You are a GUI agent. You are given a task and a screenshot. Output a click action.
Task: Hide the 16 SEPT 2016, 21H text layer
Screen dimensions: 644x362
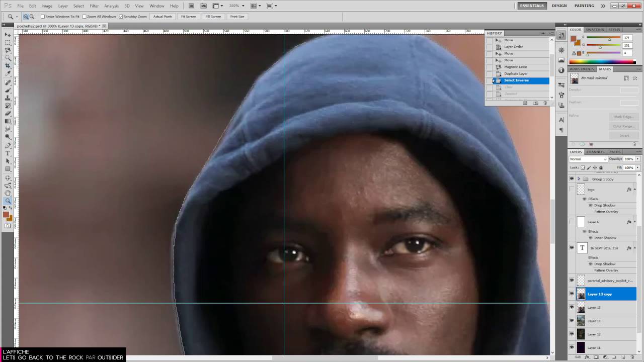[572, 248]
